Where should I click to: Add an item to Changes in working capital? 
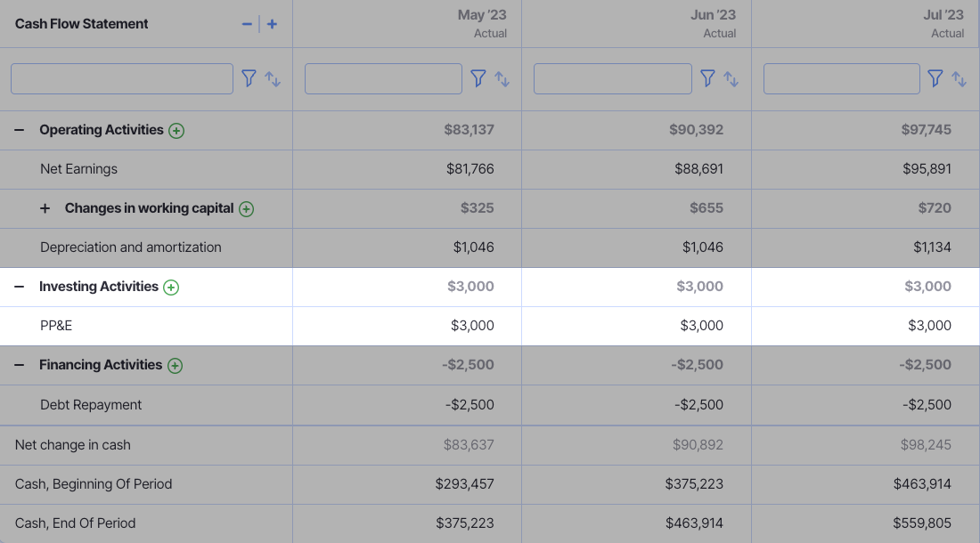click(246, 208)
